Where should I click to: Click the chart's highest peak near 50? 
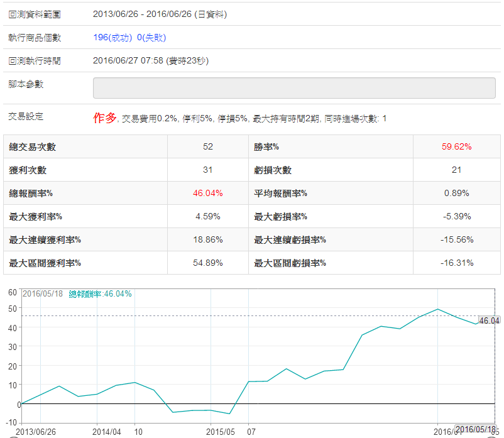pyautogui.click(x=438, y=309)
